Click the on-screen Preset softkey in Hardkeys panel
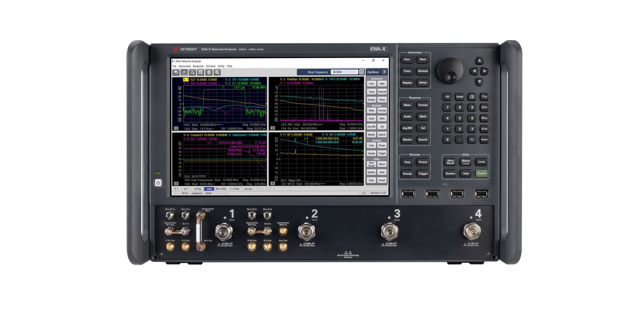 (382, 180)
